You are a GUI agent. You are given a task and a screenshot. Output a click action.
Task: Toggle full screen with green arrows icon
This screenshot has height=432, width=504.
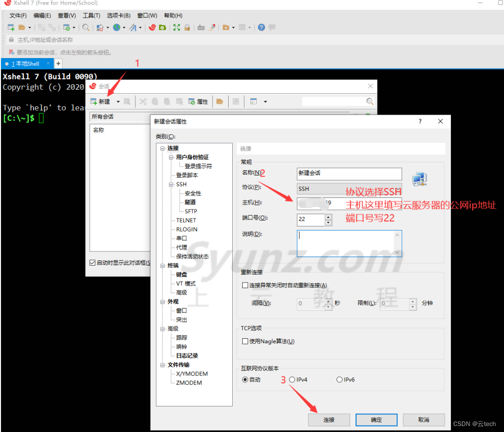[x=177, y=28]
